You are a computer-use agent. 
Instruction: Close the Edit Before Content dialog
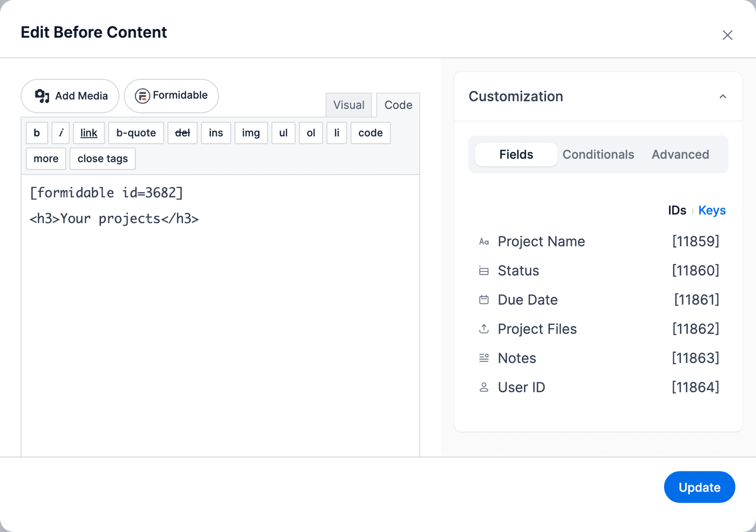click(x=727, y=35)
